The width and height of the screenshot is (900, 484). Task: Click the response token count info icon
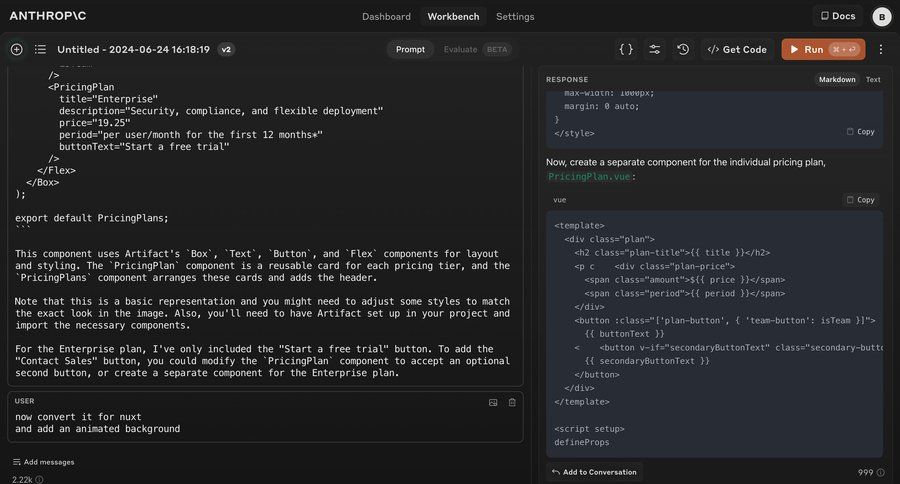[x=880, y=473]
